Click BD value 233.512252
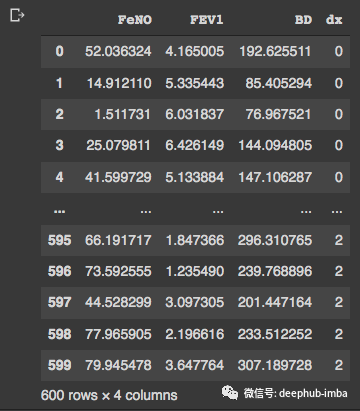 tap(275, 334)
